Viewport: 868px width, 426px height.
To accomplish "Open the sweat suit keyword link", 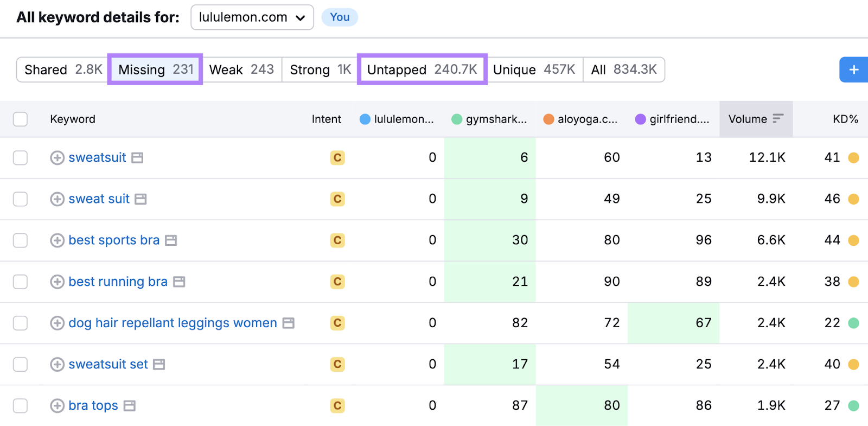I will pos(99,199).
